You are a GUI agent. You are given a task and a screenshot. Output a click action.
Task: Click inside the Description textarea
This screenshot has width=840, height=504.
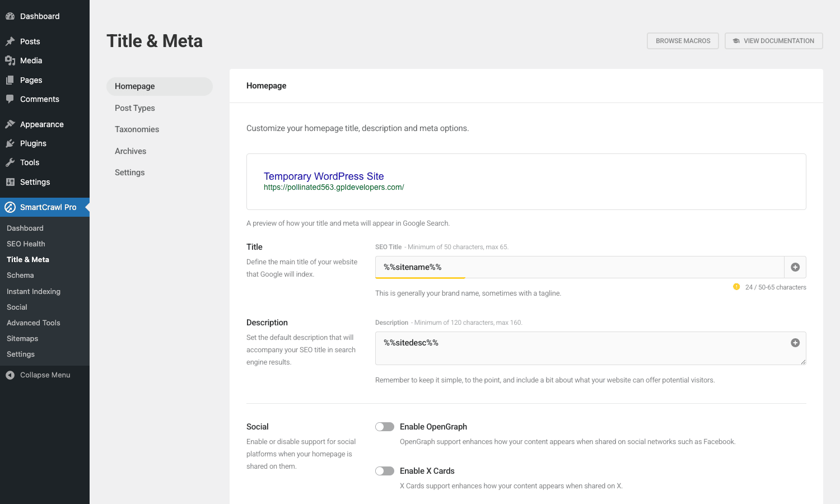(x=590, y=348)
